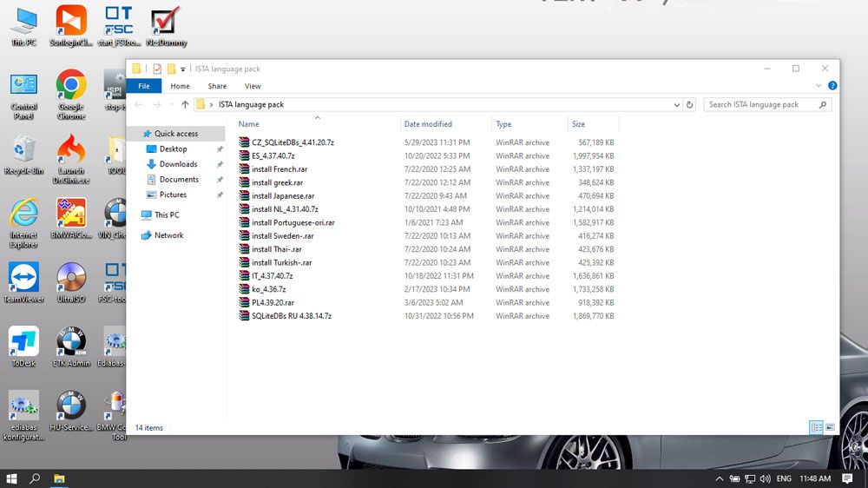Screen dimensions: 868x488
Task: Select Desktop in the navigation pane
Action: point(174,149)
